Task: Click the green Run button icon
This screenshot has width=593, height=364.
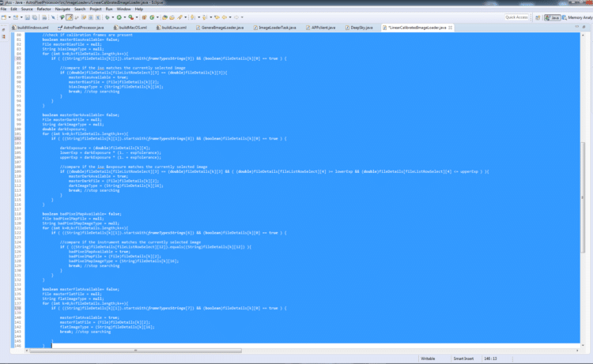Action: pos(119,17)
